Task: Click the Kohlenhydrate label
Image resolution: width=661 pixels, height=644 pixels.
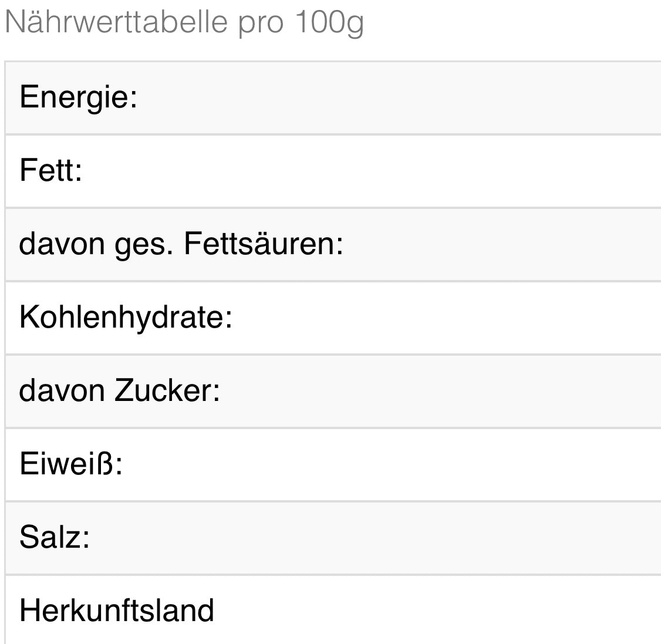Action: pyautogui.click(x=126, y=317)
